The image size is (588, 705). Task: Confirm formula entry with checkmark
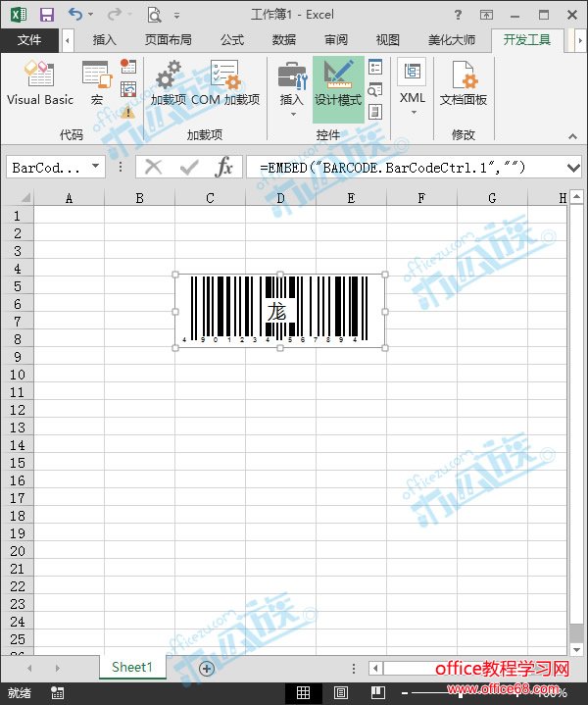tap(189, 168)
